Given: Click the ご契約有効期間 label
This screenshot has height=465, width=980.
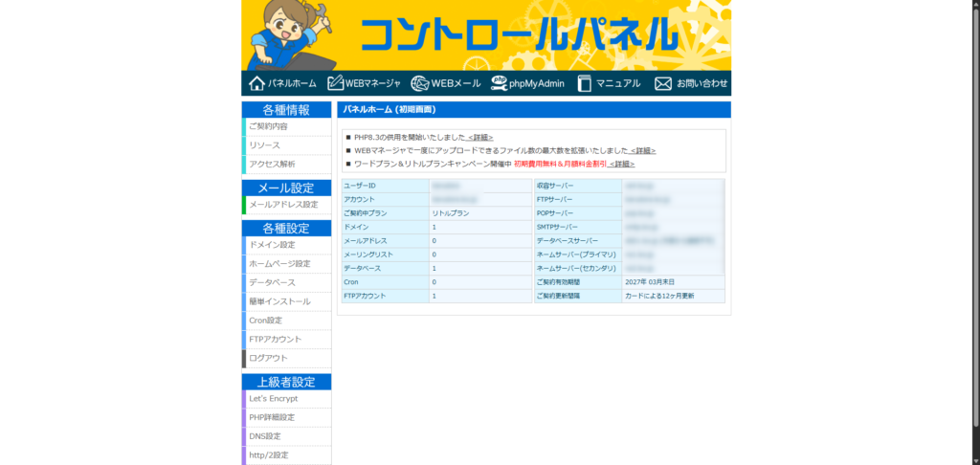Looking at the screenshot, I should [x=577, y=282].
